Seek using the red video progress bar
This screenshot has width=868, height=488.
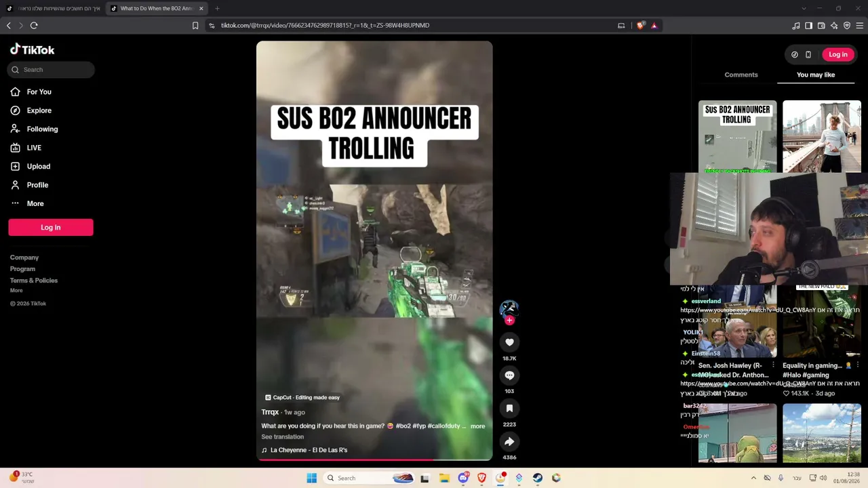tap(374, 460)
